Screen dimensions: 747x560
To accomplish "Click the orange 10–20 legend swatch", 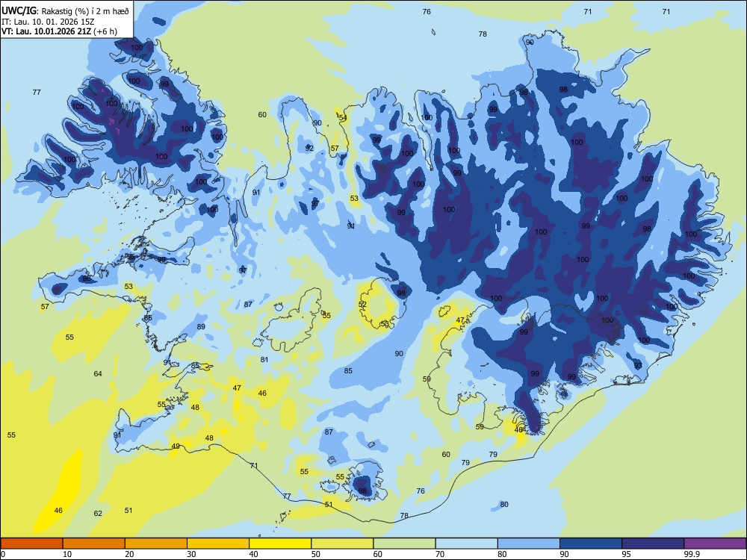I will tap(94, 544).
